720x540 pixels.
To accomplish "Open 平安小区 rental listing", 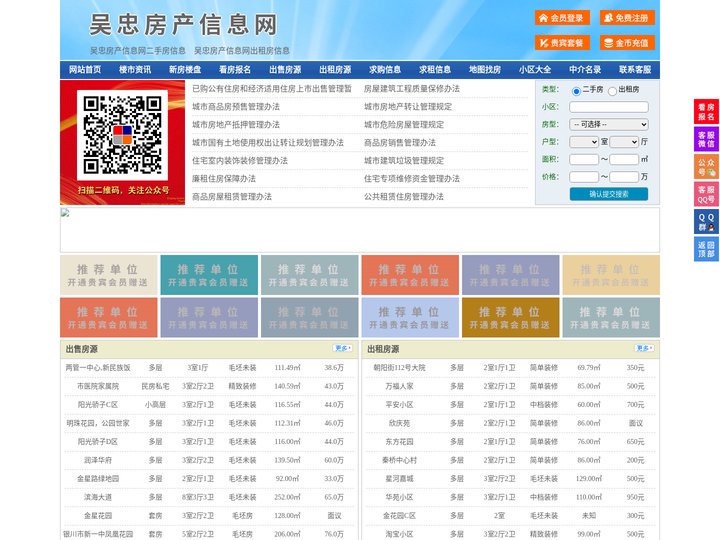I will click(399, 405).
